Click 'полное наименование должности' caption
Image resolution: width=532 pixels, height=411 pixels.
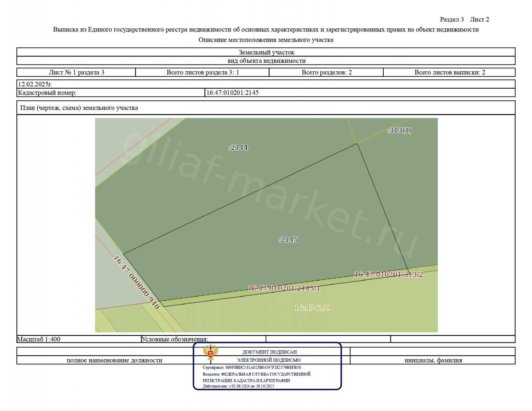point(114,360)
